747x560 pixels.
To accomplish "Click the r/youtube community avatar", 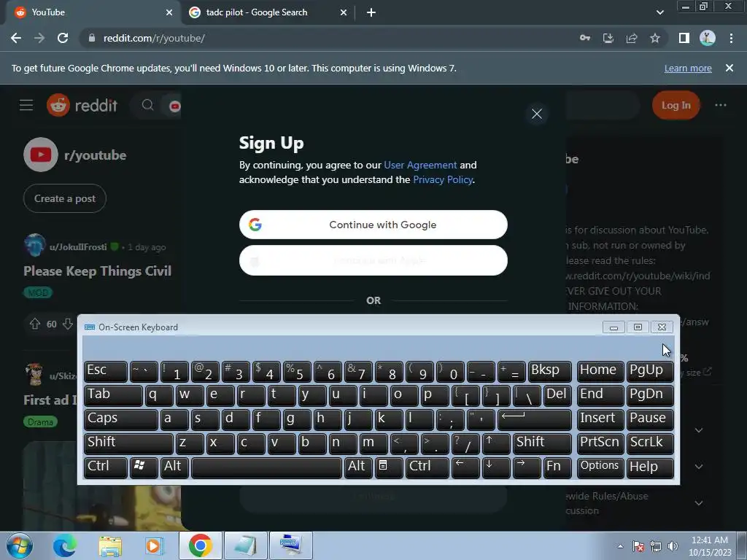I will [x=41, y=155].
